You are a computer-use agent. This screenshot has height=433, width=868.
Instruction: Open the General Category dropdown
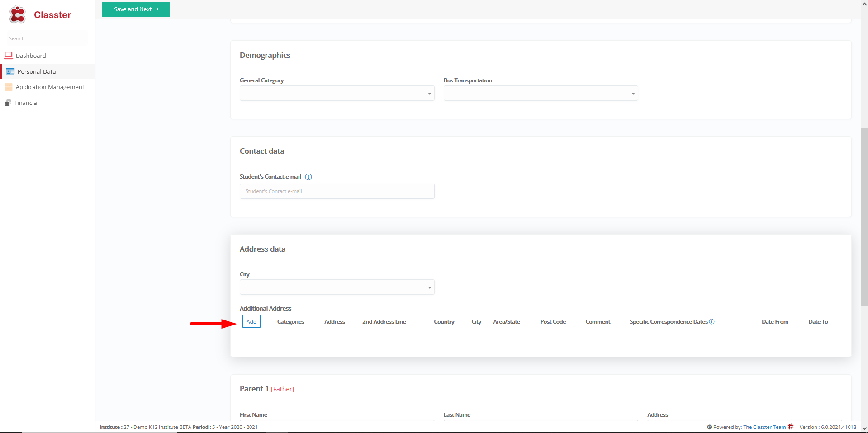tap(337, 93)
